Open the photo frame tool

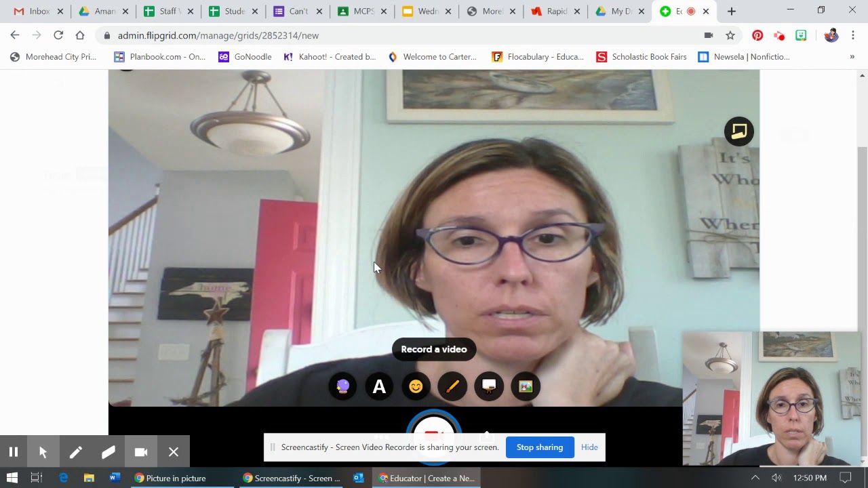(x=526, y=386)
